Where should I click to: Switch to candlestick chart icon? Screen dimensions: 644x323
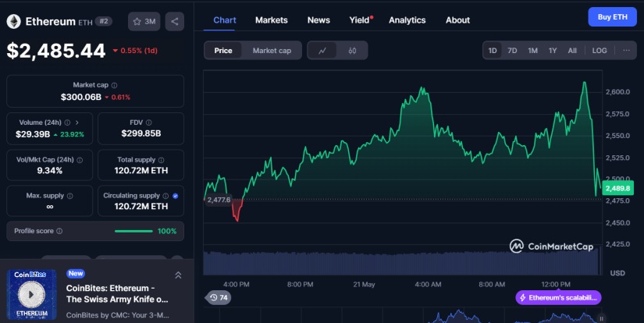[352, 51]
